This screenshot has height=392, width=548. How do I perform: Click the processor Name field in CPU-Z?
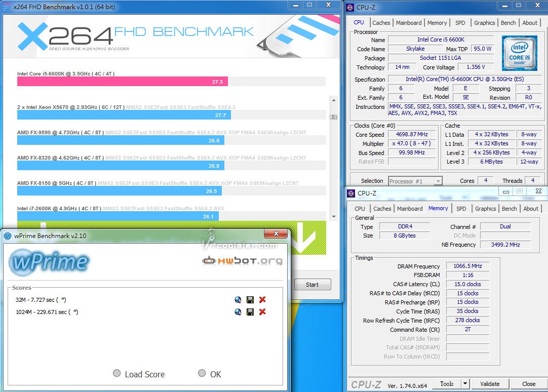pyautogui.click(x=441, y=40)
